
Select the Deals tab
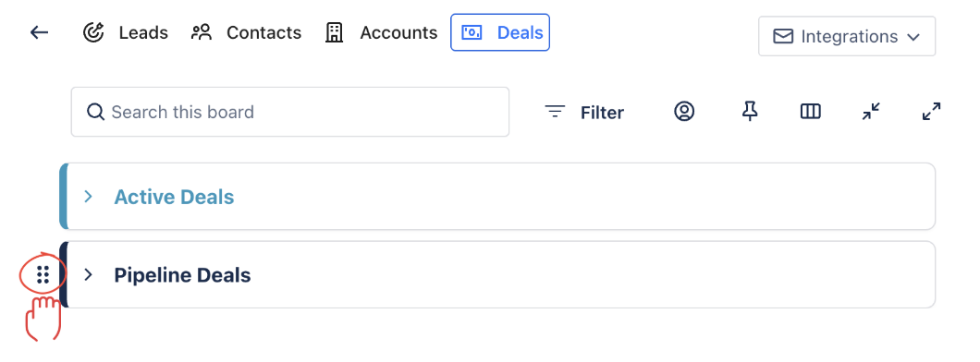pos(500,32)
